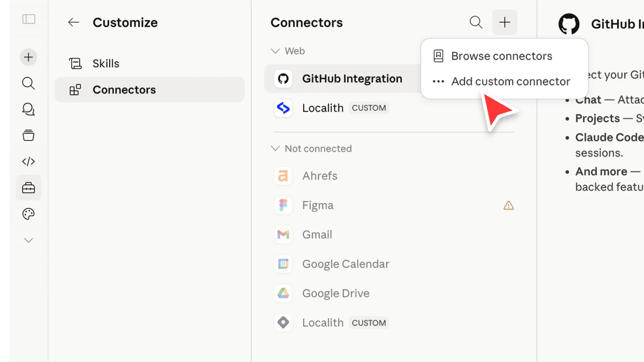Collapse the Web connectors section
Screen dimensions: 644x362
tap(275, 51)
